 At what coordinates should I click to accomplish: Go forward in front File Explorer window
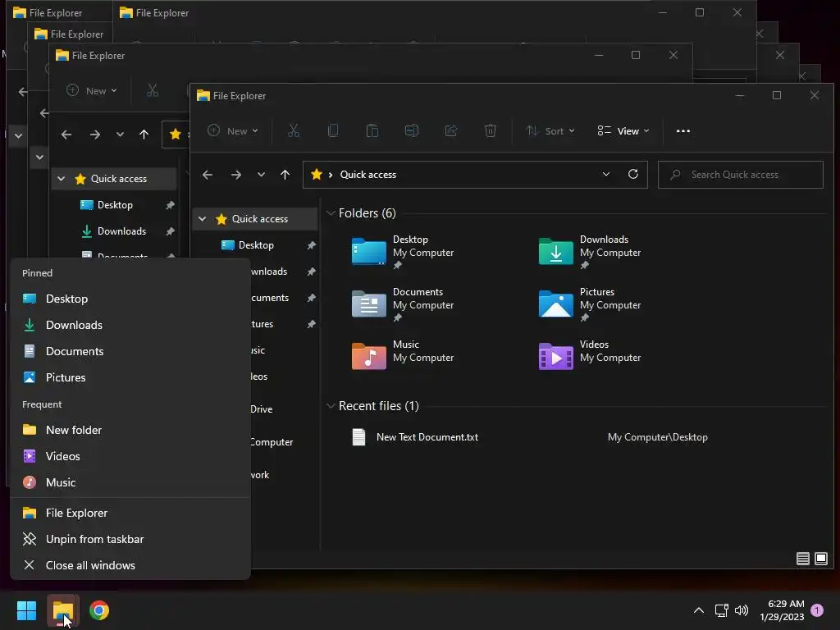pos(235,175)
